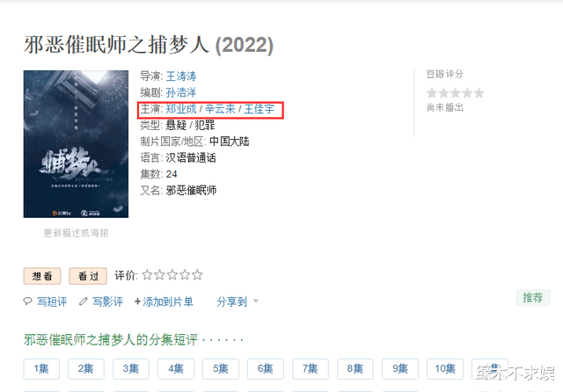Click the speech bubble icon beside 写短评
The image size is (563, 392).
tap(27, 301)
